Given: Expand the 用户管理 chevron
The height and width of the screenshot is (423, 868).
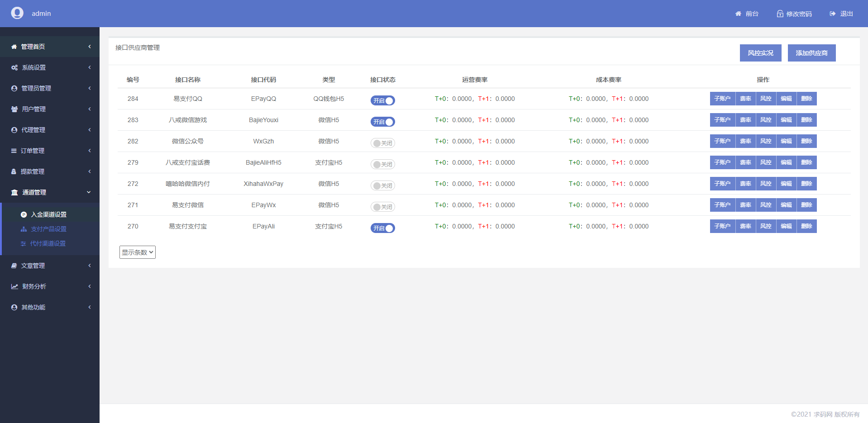Looking at the screenshot, I should tap(90, 109).
